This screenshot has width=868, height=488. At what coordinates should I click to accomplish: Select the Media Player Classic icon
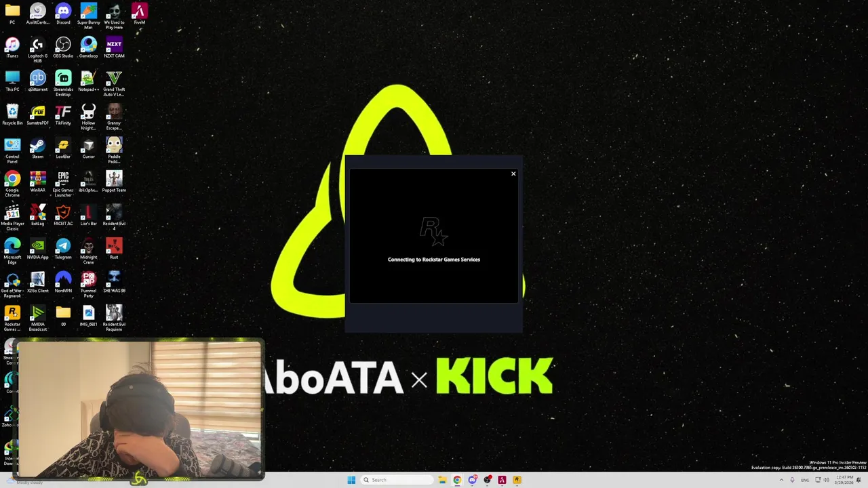(x=12, y=218)
